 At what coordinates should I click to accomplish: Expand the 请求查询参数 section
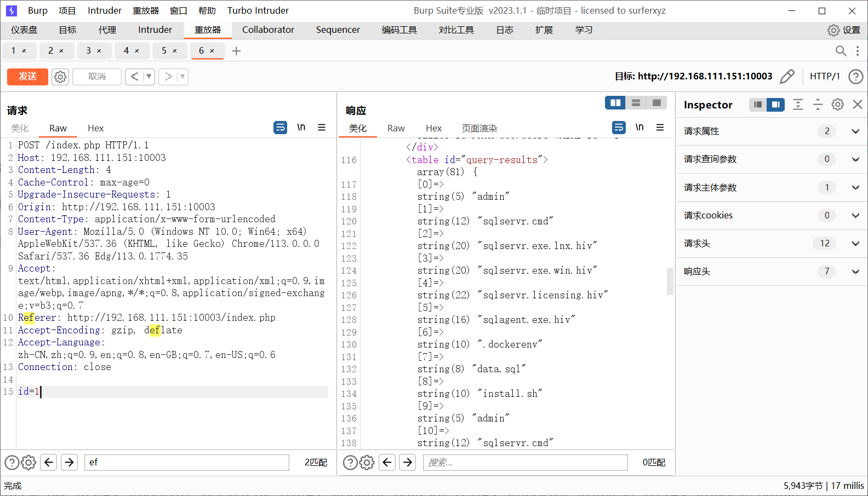[x=855, y=159]
